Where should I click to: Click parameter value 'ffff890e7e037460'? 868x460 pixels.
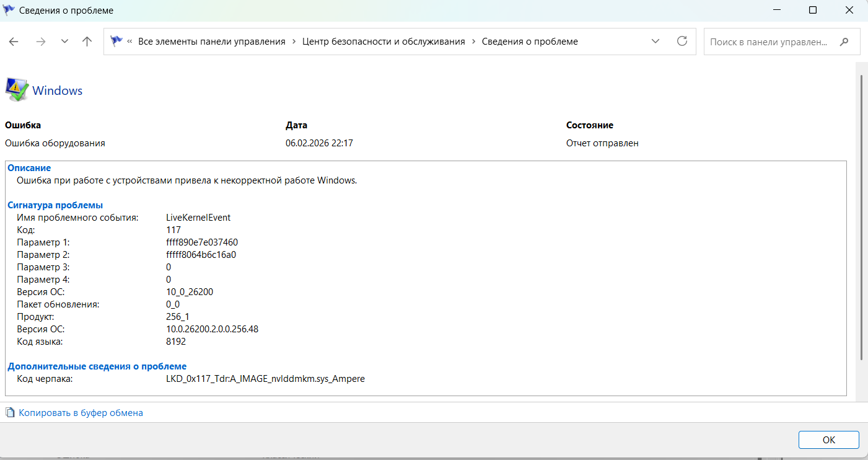tap(202, 242)
